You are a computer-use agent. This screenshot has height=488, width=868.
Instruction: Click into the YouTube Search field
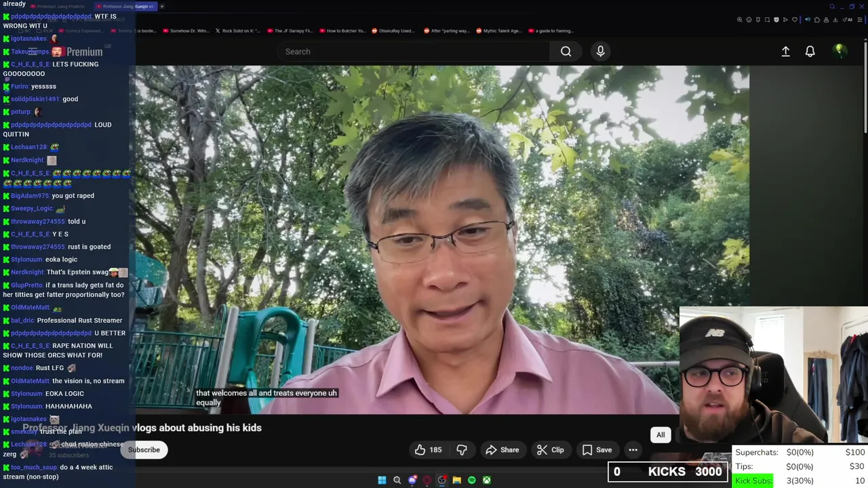414,52
